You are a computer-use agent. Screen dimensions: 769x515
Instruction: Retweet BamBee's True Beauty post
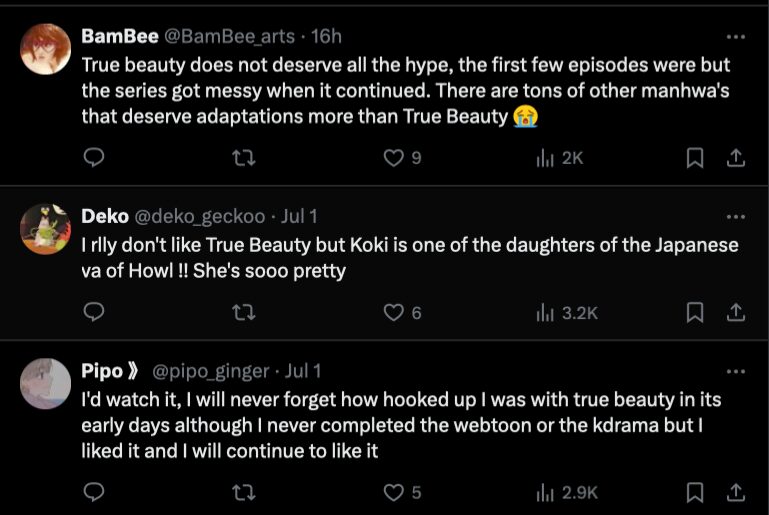pyautogui.click(x=243, y=158)
